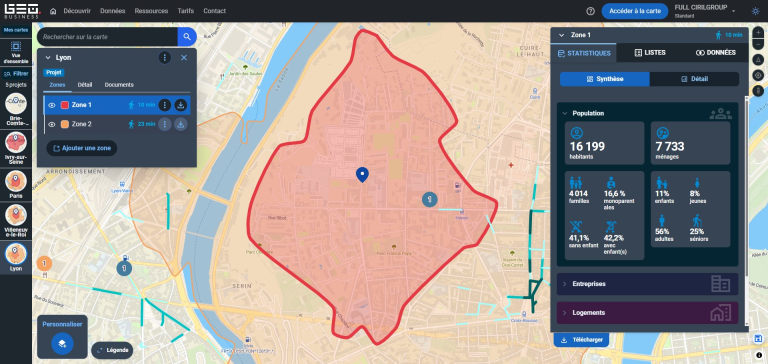Click the Personnaliser layers button
Screen dimensions: 768x364
[62, 343]
